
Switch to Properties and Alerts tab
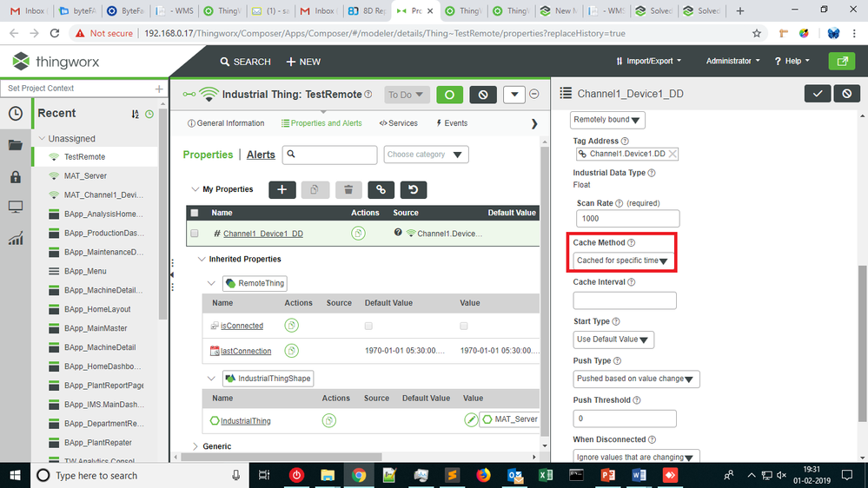click(x=321, y=123)
